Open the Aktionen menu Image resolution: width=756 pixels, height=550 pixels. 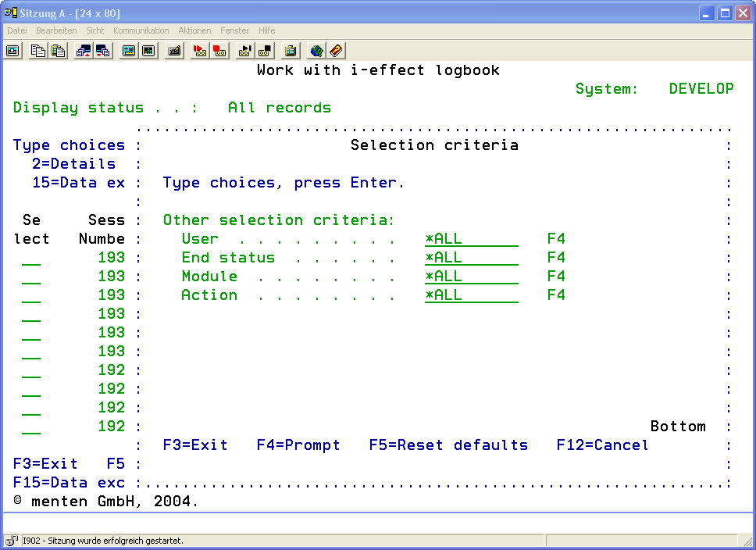[194, 30]
